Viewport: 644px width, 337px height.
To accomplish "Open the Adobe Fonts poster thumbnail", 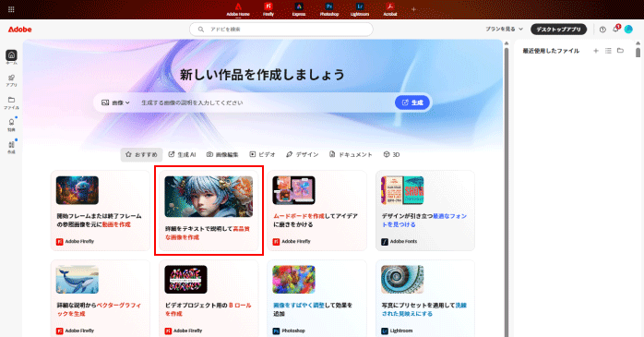I will click(402, 190).
